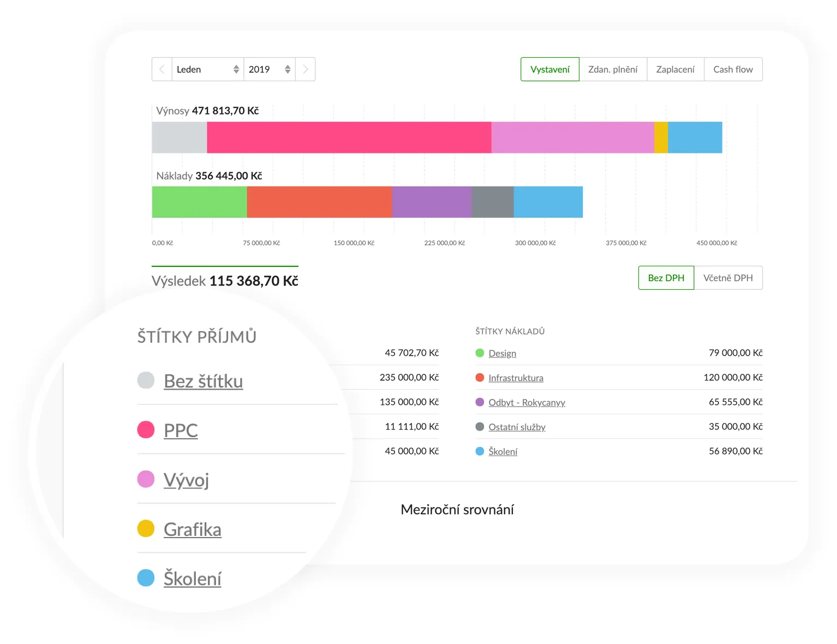This screenshot has height=644, width=837.
Task: Open the Grafika income tag
Action: click(192, 529)
